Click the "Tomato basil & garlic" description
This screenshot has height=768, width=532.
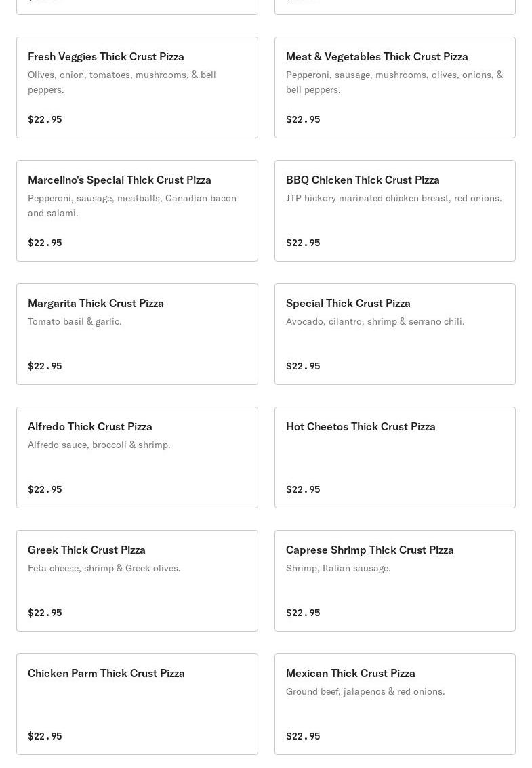click(75, 321)
